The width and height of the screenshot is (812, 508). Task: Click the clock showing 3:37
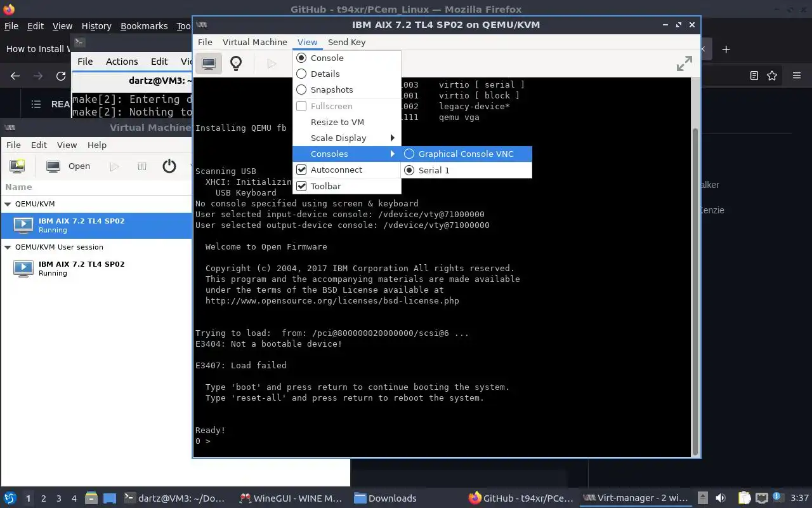[800, 498]
